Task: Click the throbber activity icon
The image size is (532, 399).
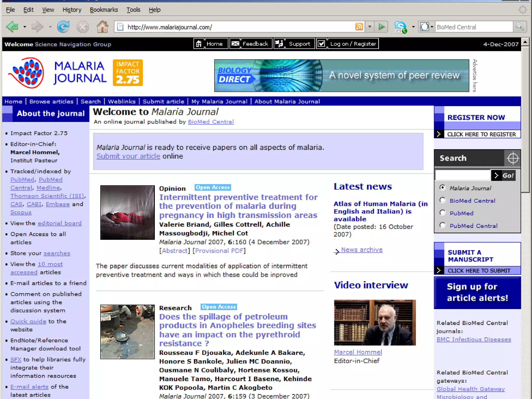Action: (522, 10)
